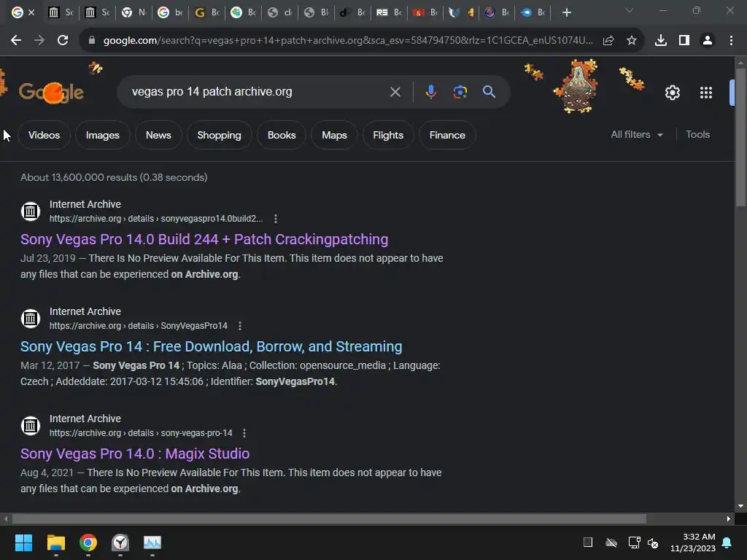Click the browser forward arrow
Image resolution: width=747 pixels, height=560 pixels.
[39, 41]
